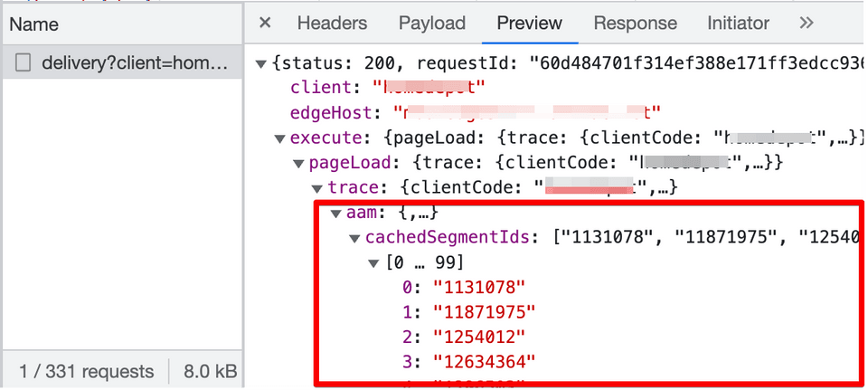The height and width of the screenshot is (390, 868).
Task: Collapse the pageLoad node
Action: point(299,164)
